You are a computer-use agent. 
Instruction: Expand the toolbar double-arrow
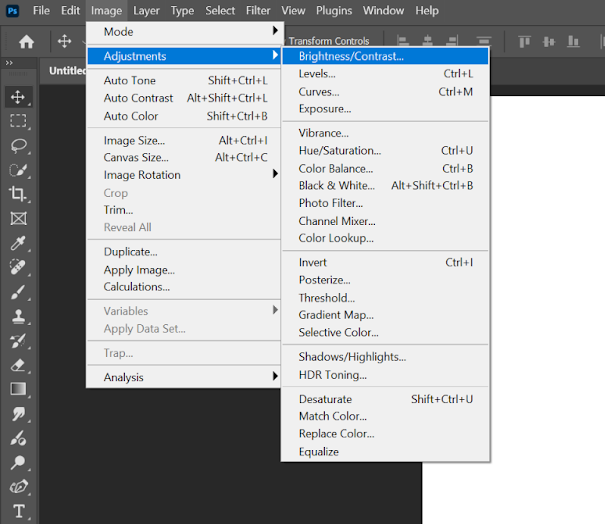pos(9,63)
